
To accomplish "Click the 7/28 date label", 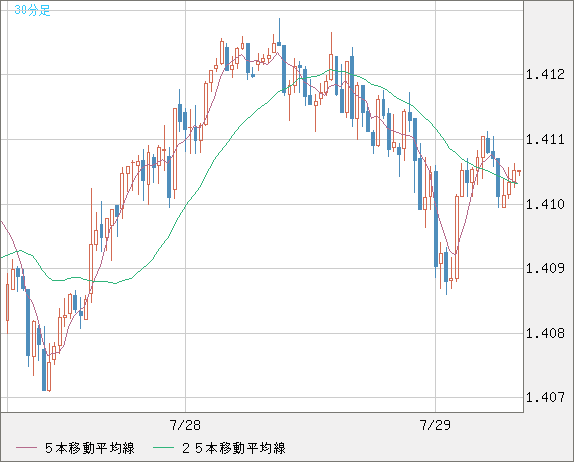I will click(185, 425).
